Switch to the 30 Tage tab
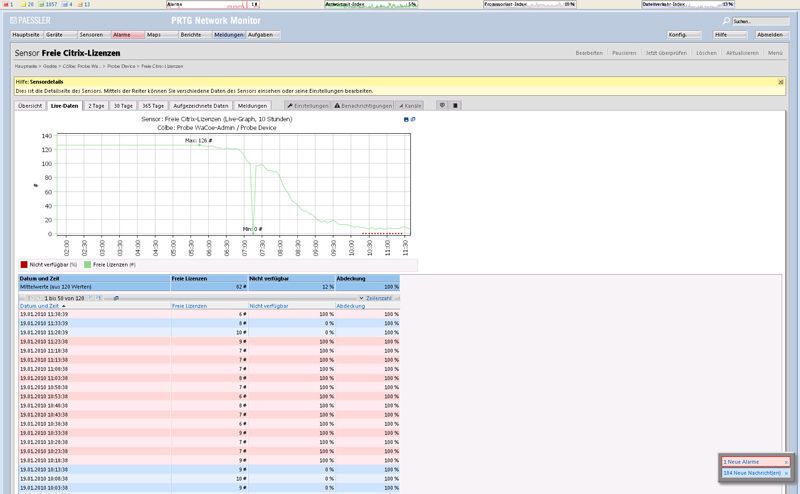 [x=123, y=105]
